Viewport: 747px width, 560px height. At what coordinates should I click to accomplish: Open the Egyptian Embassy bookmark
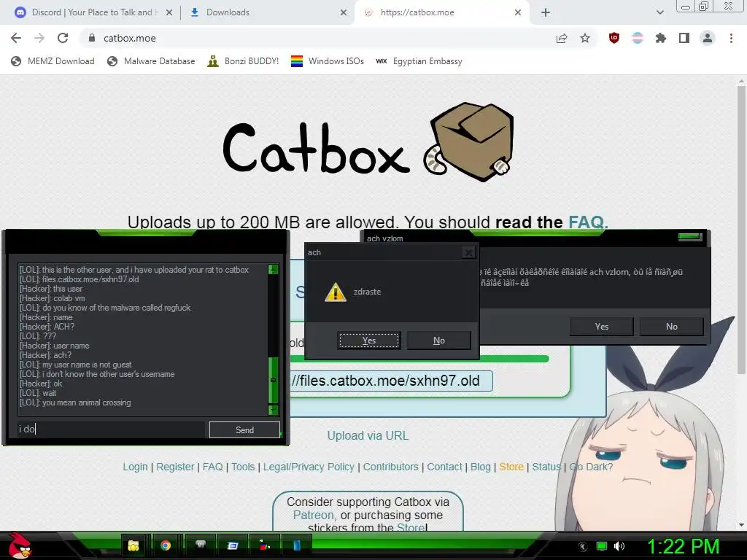419,61
